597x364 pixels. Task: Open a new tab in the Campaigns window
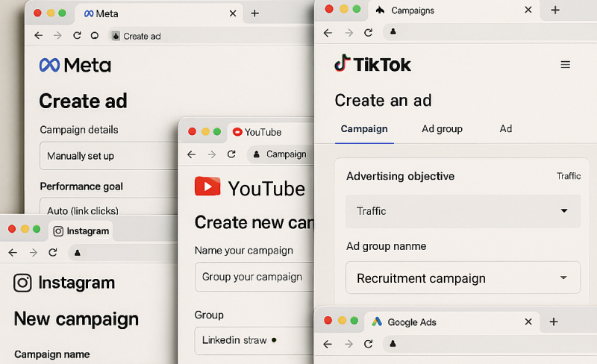(555, 10)
